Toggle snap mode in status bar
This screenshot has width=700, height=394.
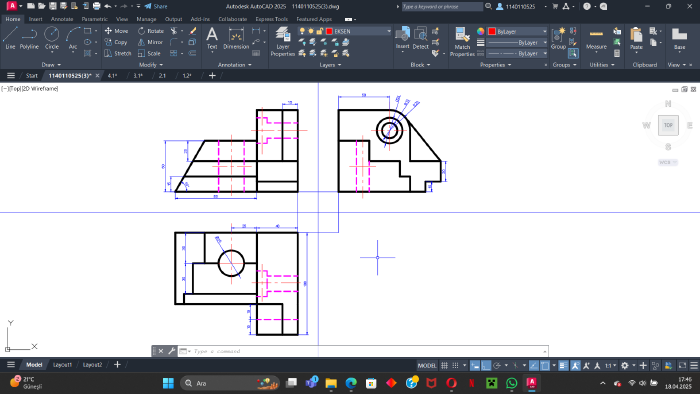click(x=455, y=365)
